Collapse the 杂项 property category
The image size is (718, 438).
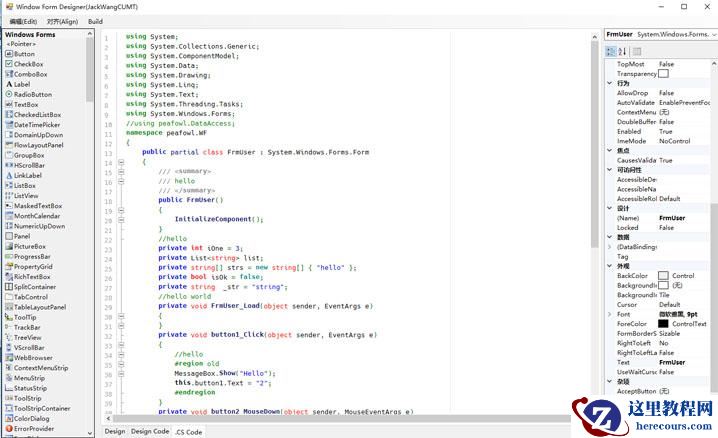[x=609, y=381]
